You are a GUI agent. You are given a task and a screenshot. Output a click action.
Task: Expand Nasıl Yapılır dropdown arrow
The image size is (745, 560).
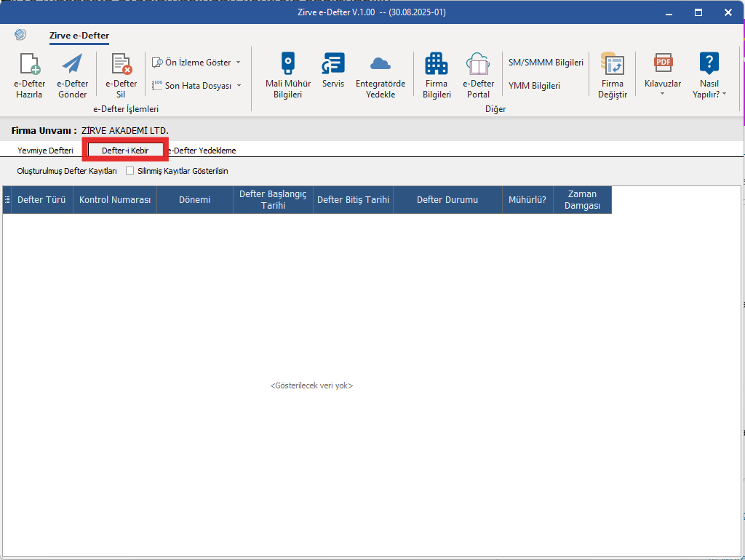[724, 94]
